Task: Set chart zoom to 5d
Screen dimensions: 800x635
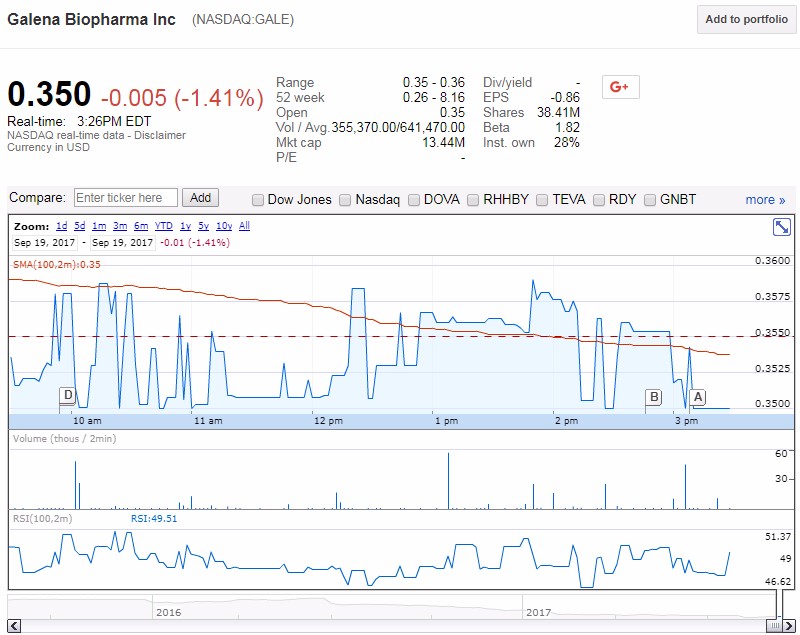Action: click(x=80, y=226)
